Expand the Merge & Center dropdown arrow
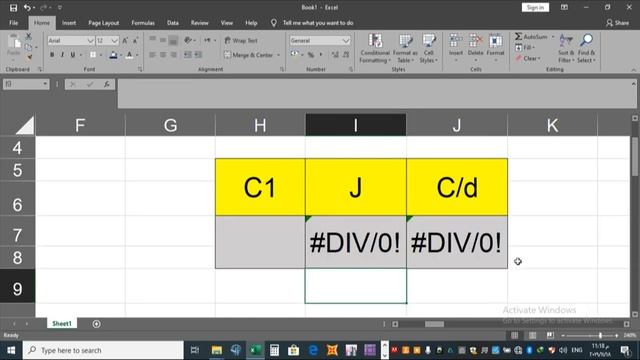Image resolution: width=640 pixels, height=360 pixels. 278,55
